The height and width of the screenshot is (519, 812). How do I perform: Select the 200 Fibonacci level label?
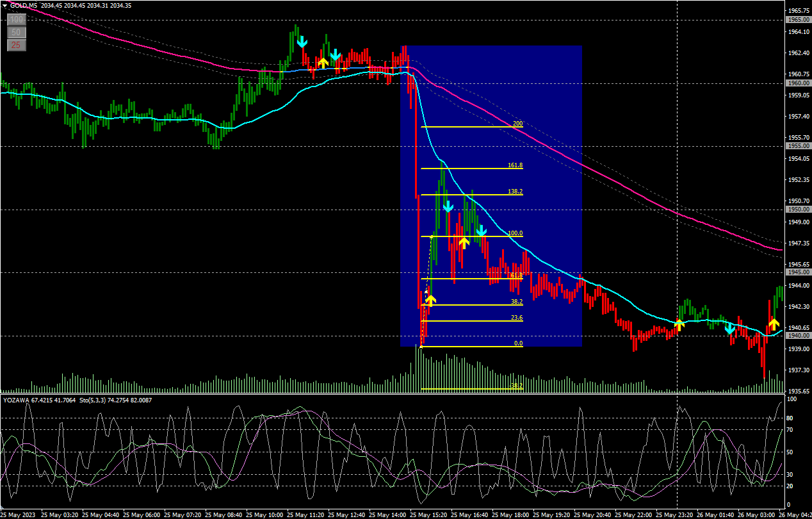tap(517, 123)
